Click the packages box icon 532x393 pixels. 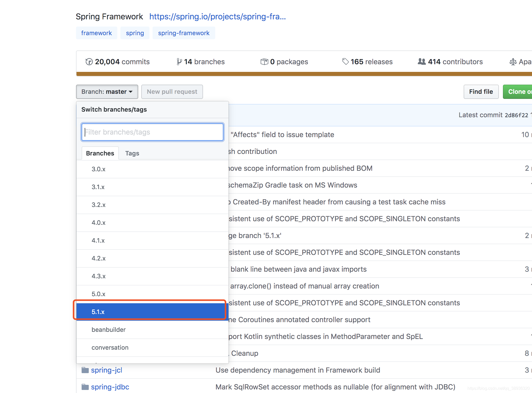tap(264, 61)
